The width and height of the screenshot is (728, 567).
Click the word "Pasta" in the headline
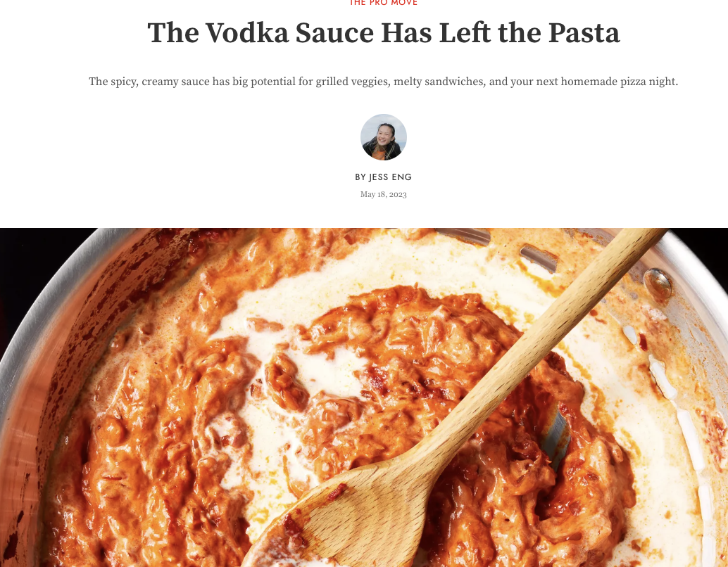click(x=584, y=32)
